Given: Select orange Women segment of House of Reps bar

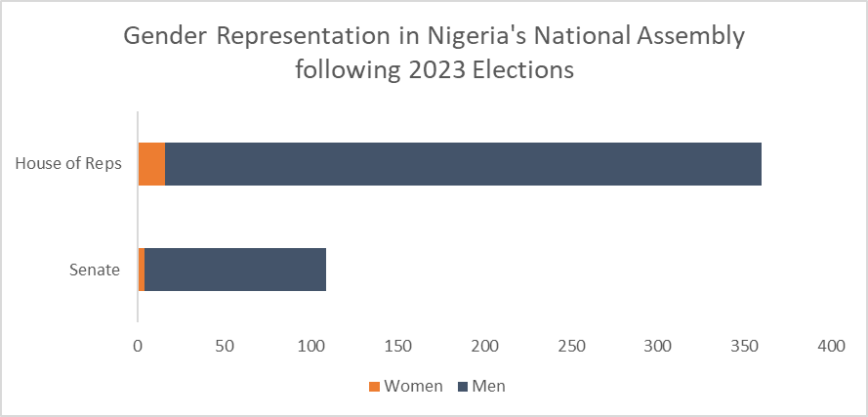Looking at the screenshot, I should pyautogui.click(x=151, y=164).
